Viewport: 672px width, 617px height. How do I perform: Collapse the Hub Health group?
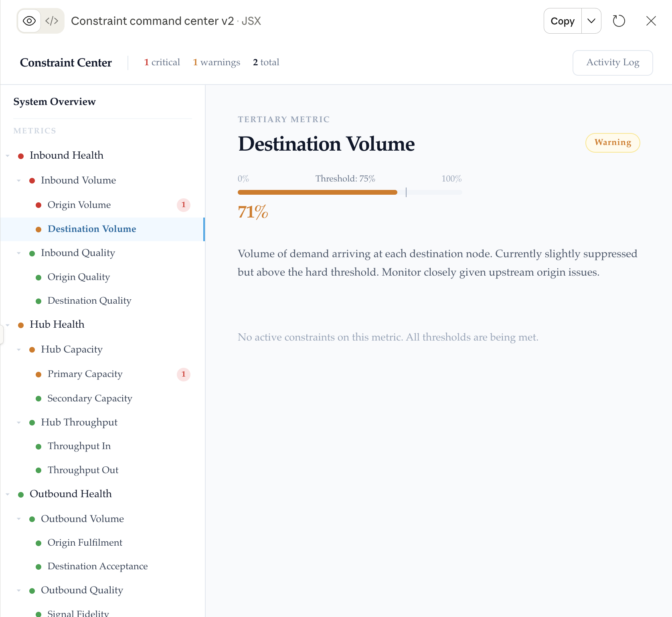pos(8,325)
